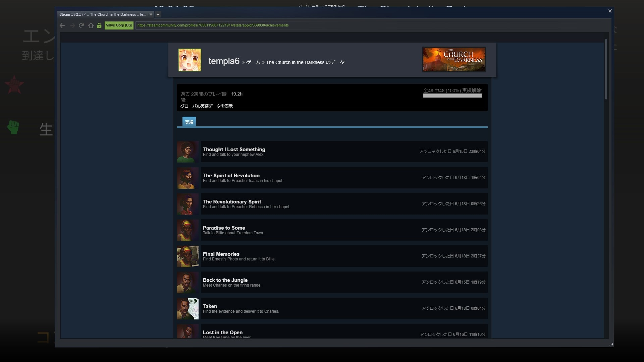Click the 19.2h playtime value
This screenshot has width=644, height=362.
[x=236, y=94]
